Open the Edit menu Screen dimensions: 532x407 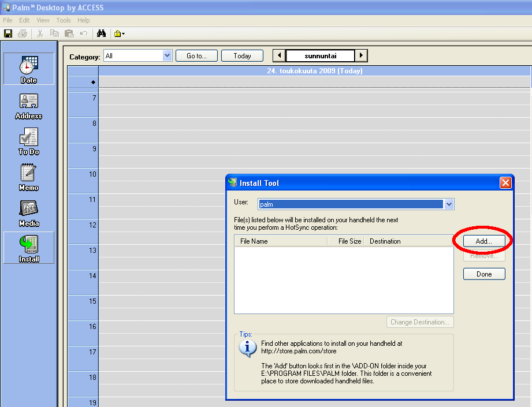click(24, 20)
